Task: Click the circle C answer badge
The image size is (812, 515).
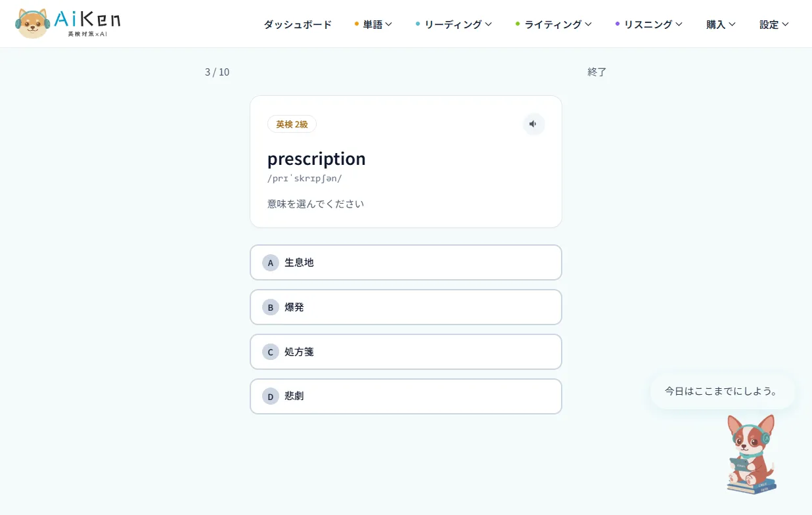Action: click(x=271, y=352)
